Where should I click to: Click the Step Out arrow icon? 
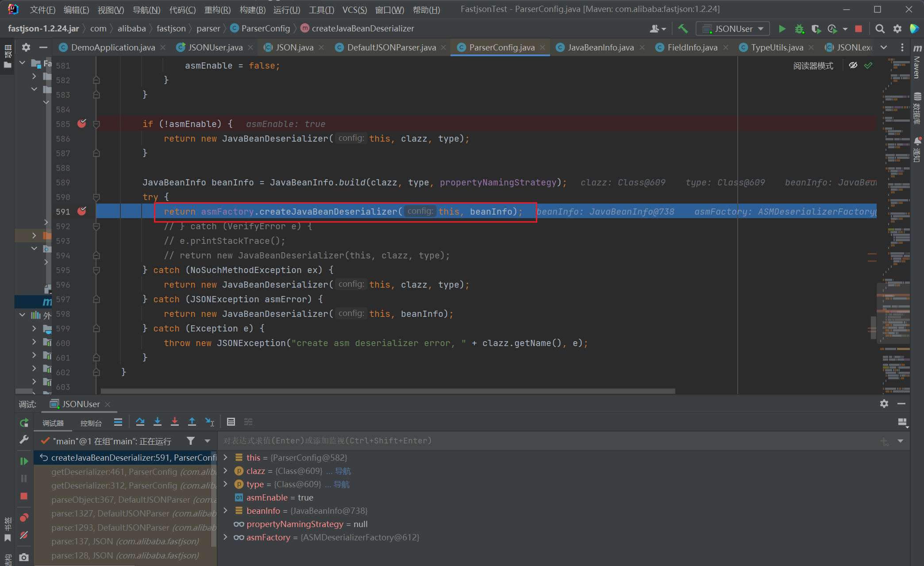192,422
